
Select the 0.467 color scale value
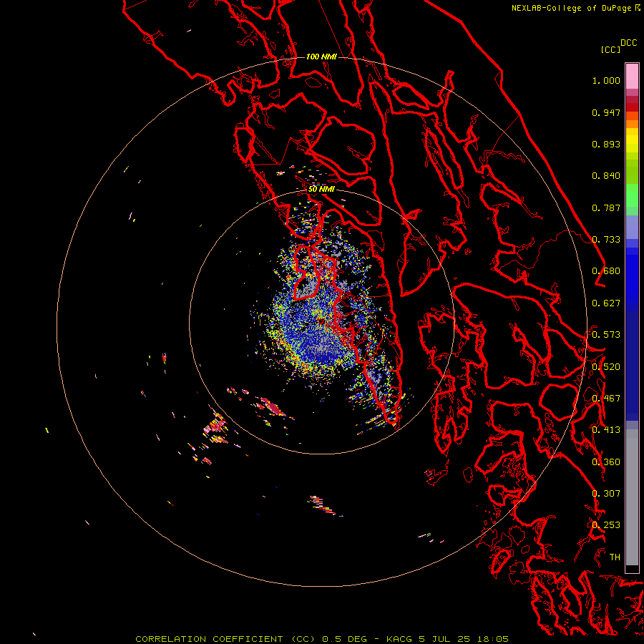pos(606,399)
